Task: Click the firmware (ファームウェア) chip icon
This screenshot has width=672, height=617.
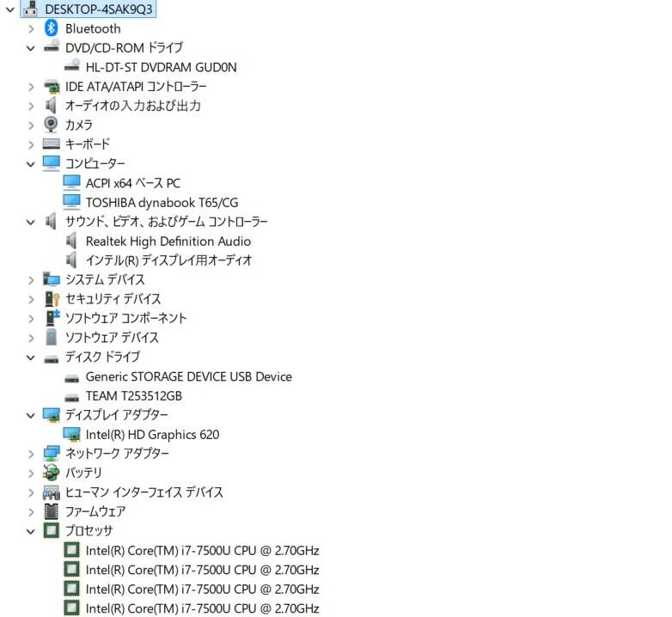Action: tap(52, 511)
